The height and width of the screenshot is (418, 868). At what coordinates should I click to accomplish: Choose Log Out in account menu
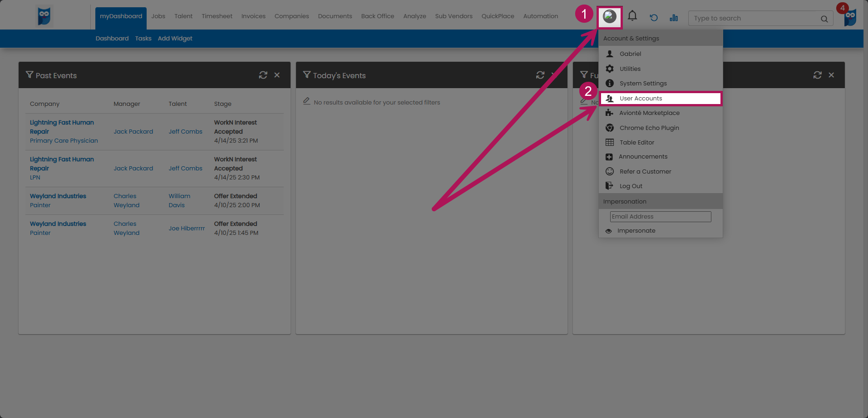(631, 186)
